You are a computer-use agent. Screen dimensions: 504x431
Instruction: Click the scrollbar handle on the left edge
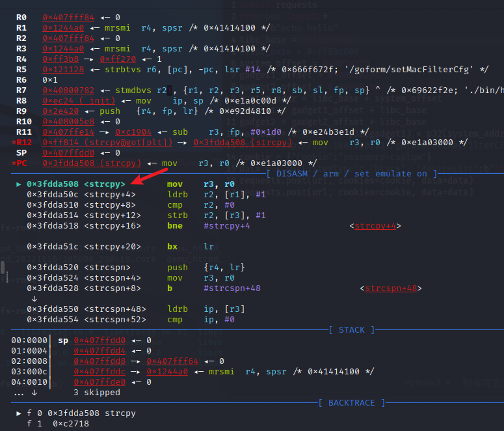pyautogui.click(x=2, y=268)
